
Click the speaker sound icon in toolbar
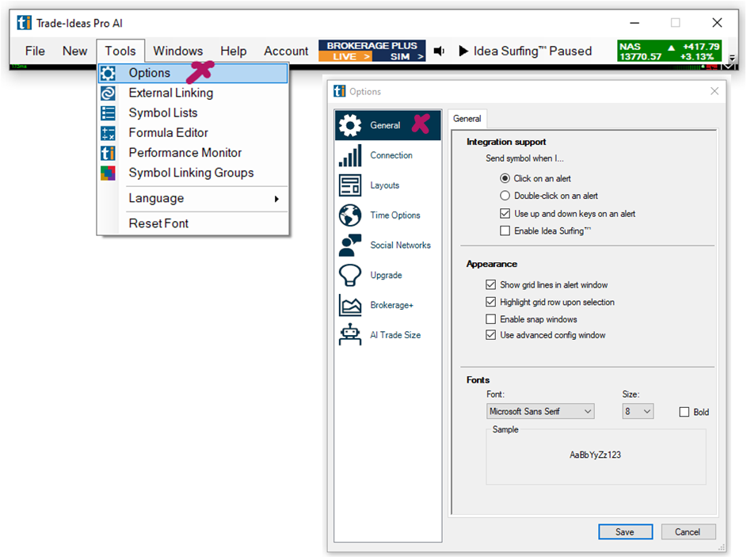click(439, 51)
